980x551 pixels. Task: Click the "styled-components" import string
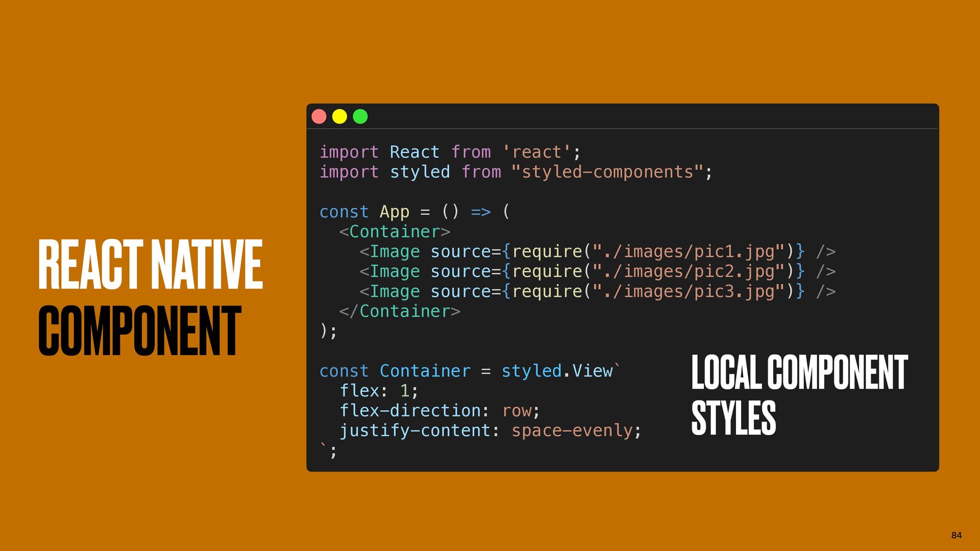pyautogui.click(x=607, y=172)
